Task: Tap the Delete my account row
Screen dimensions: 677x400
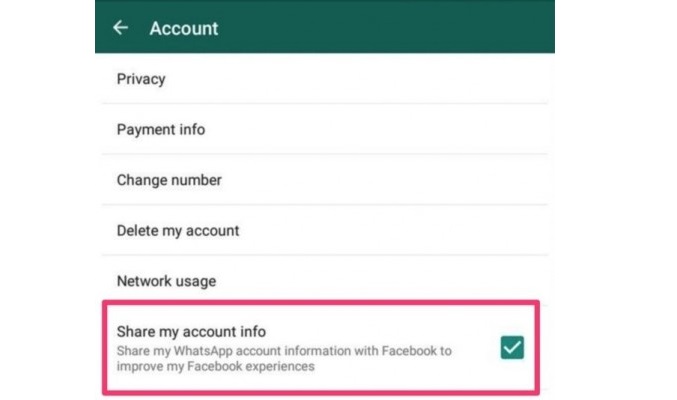Action: tap(320, 231)
